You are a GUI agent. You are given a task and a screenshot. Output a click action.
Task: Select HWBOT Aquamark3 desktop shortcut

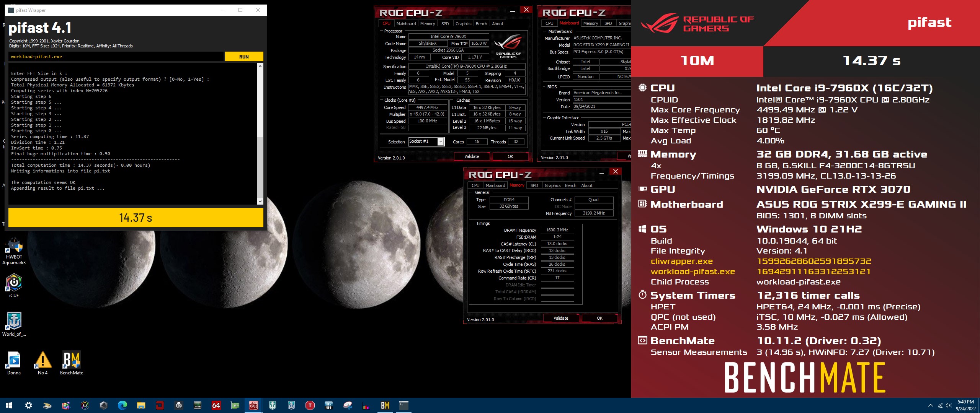click(x=14, y=252)
